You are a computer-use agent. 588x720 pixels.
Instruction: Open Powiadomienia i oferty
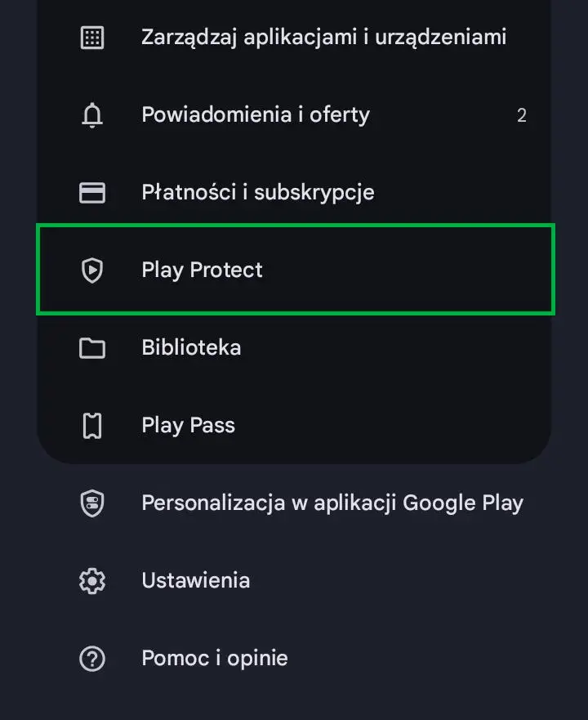(x=255, y=115)
